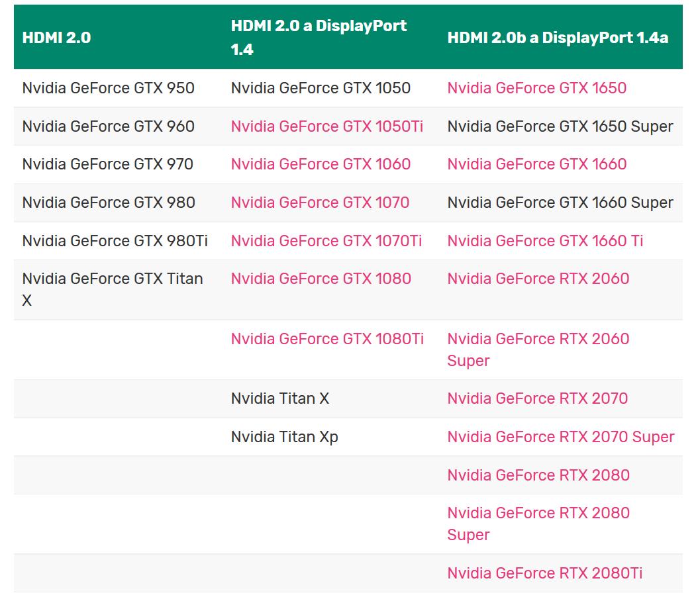
Task: Open the Nvidia GeForce GTX 1080Ti link
Action: click(x=327, y=339)
